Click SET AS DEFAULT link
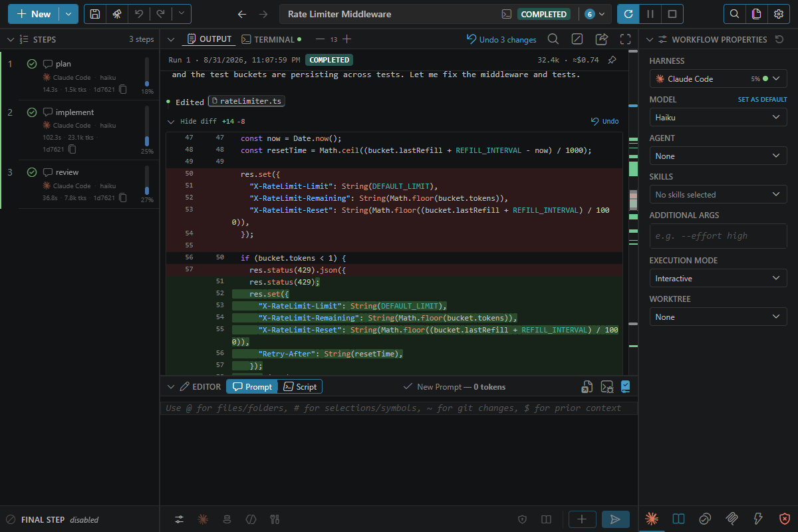Screen dimensions: 798x532 (762, 99)
